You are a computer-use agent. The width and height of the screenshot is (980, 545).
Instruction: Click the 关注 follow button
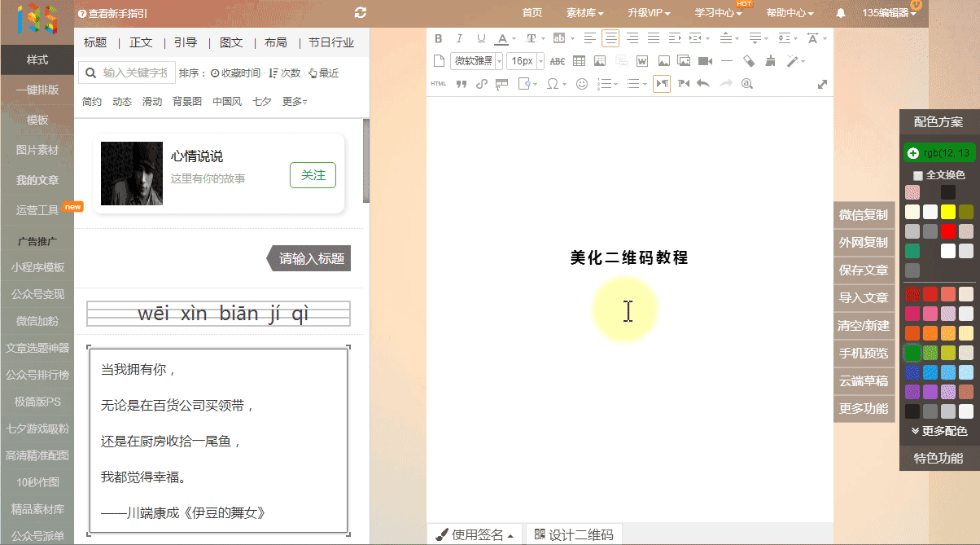point(313,175)
